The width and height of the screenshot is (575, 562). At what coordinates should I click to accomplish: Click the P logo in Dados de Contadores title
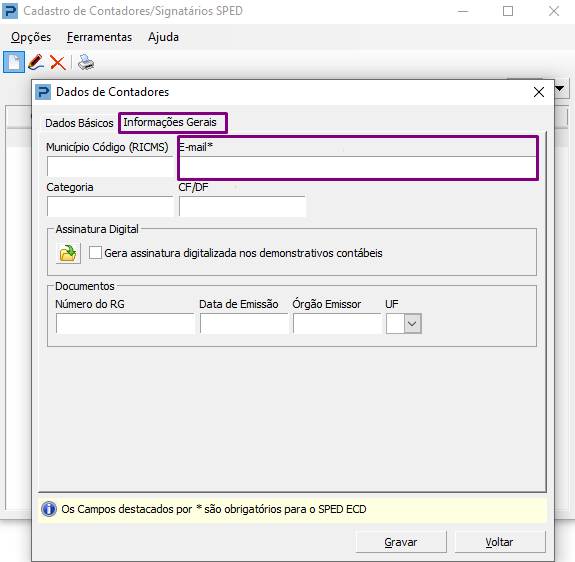click(x=43, y=92)
